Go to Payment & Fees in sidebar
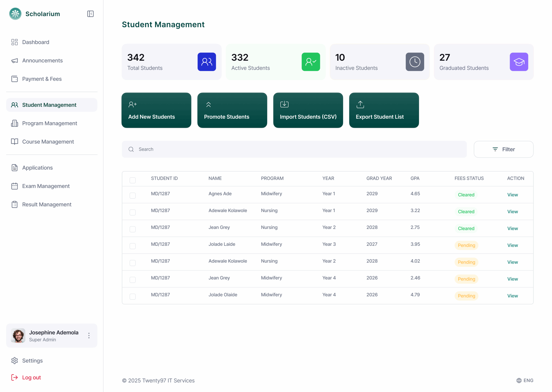 coord(42,79)
